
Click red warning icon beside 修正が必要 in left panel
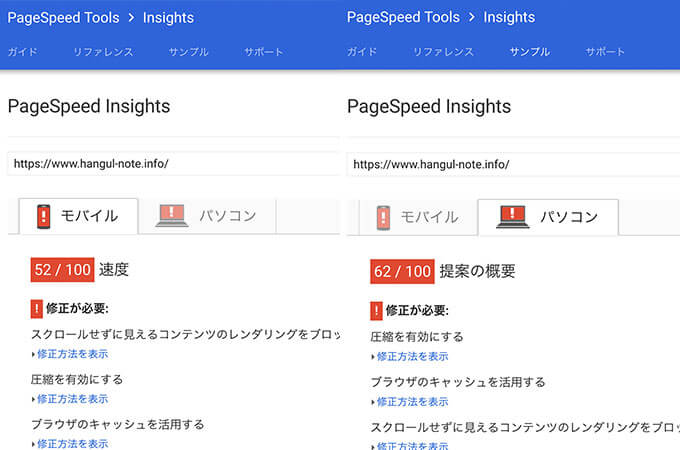pyautogui.click(x=36, y=309)
